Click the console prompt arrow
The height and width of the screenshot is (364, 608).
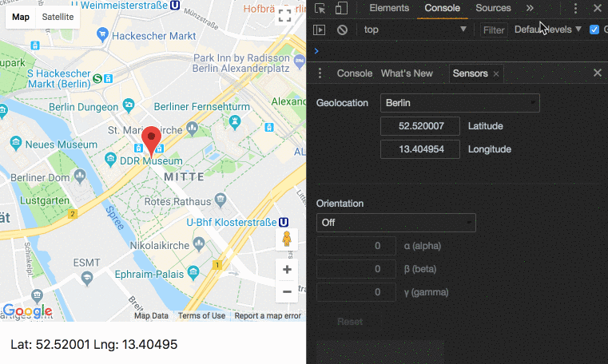pyautogui.click(x=316, y=51)
